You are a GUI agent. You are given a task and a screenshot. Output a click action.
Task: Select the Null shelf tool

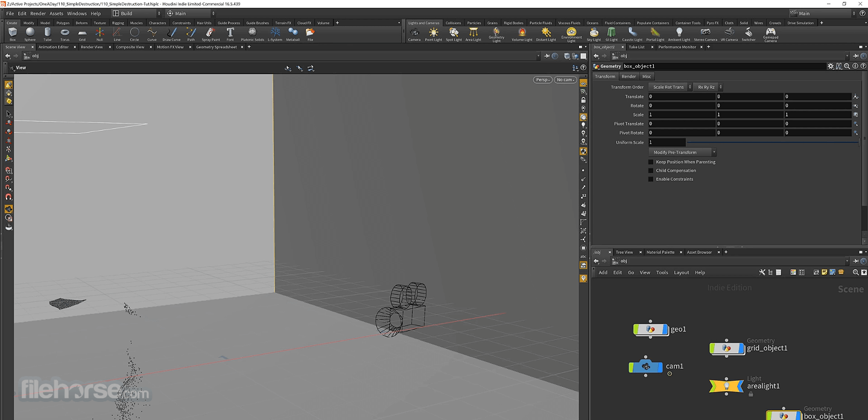[100, 34]
